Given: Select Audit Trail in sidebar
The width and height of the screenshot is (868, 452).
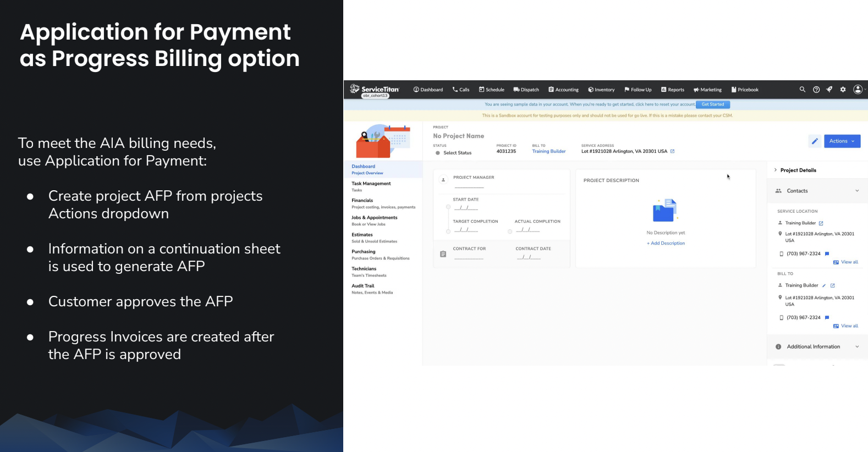Looking at the screenshot, I should (x=383, y=289).
